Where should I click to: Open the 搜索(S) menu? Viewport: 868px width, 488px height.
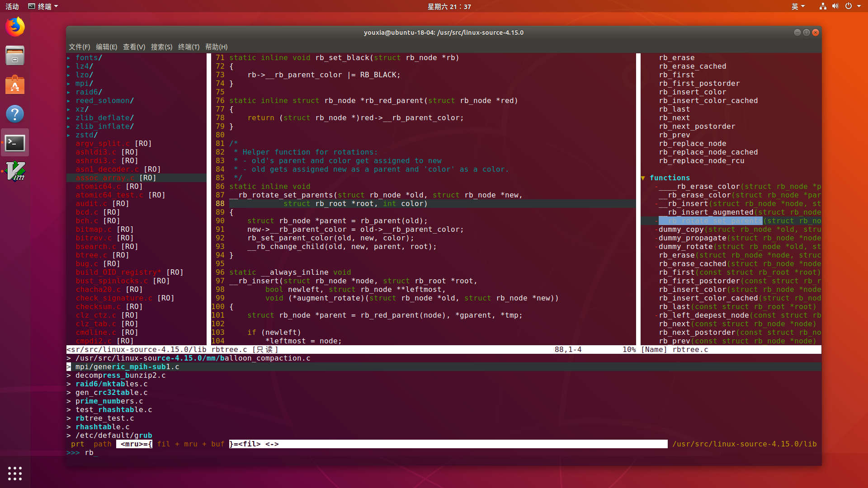tap(161, 47)
